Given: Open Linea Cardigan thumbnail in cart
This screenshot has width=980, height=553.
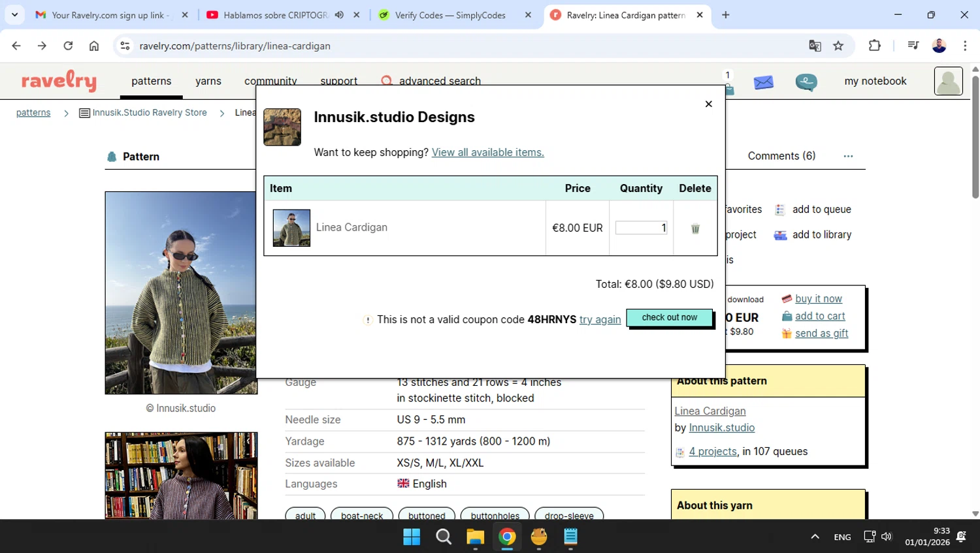Looking at the screenshot, I should coord(291,228).
